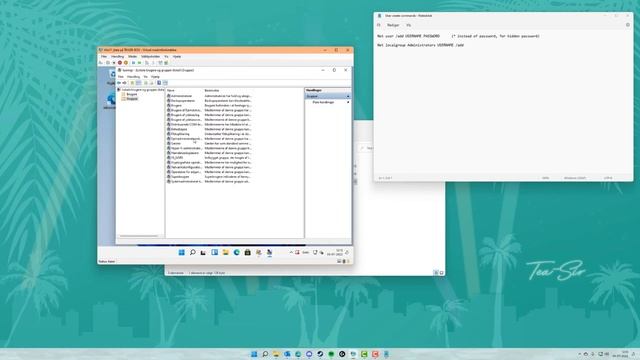Image resolution: width=640 pixels, height=360 pixels.
Task: Select the Brugere folder in the tree
Action: coord(132,94)
